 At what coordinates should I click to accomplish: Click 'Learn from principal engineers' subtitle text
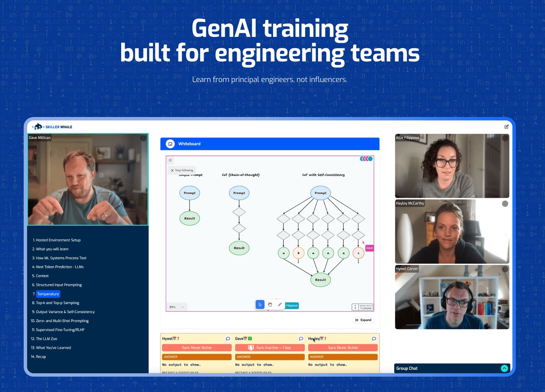[270, 80]
